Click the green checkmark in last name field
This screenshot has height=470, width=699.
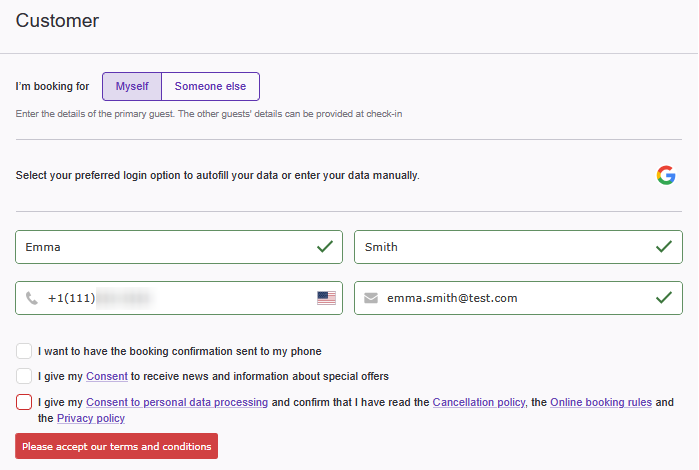663,246
